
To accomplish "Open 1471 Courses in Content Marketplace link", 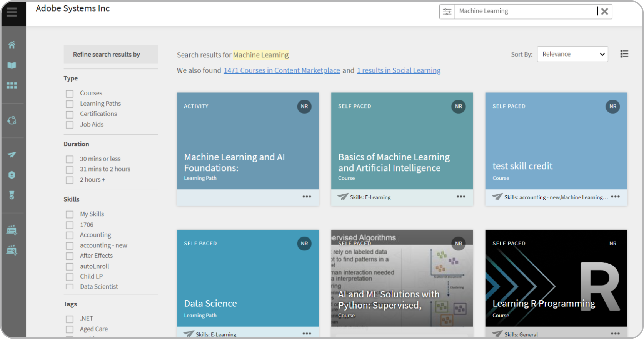I will [x=282, y=70].
